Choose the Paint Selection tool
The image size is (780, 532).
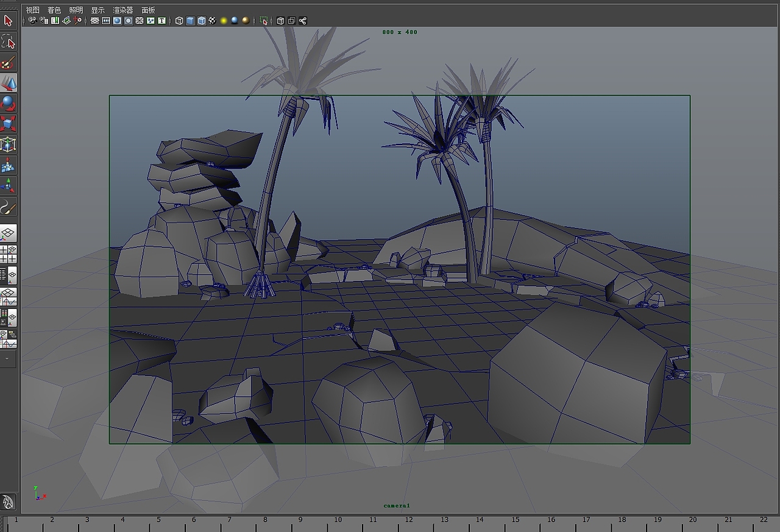8,62
